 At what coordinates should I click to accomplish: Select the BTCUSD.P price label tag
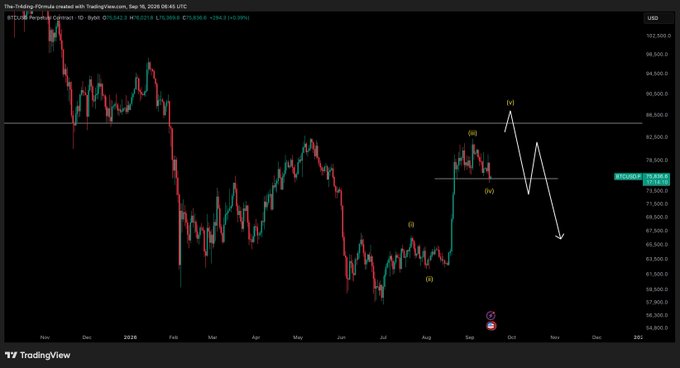coord(628,177)
